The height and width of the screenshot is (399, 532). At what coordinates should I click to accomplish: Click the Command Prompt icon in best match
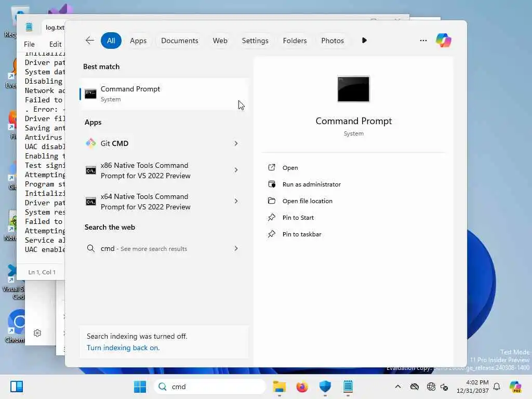pyautogui.click(x=90, y=94)
